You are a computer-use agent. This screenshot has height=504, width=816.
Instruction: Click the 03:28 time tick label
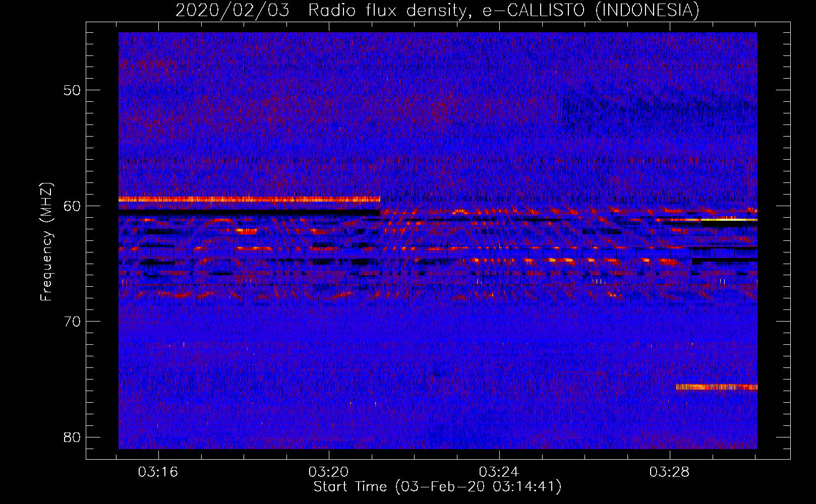click(x=669, y=472)
